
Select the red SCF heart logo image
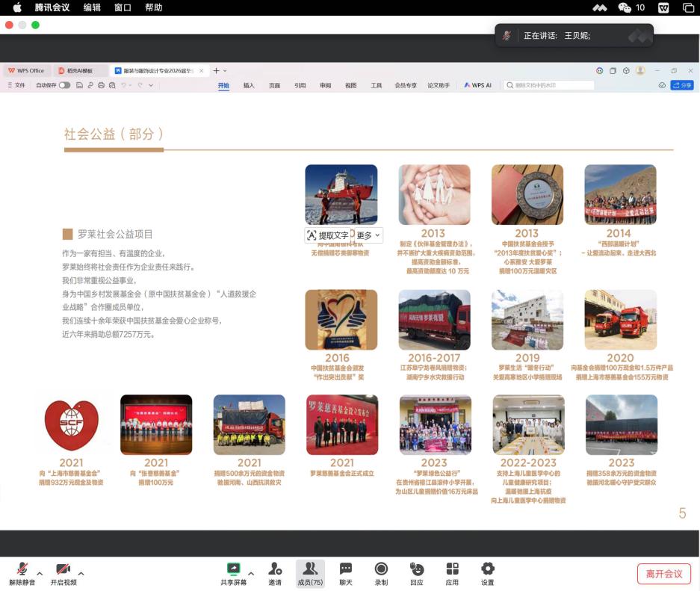(72, 425)
